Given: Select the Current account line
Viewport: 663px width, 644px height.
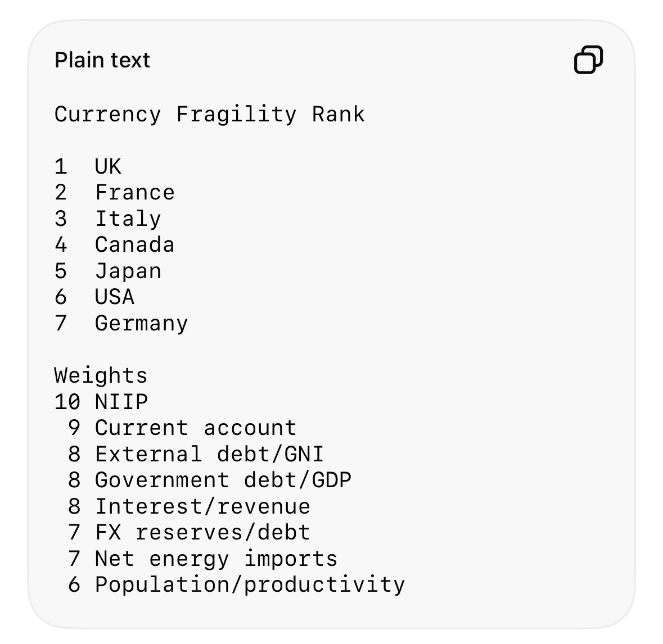Looking at the screenshot, I should (182, 428).
